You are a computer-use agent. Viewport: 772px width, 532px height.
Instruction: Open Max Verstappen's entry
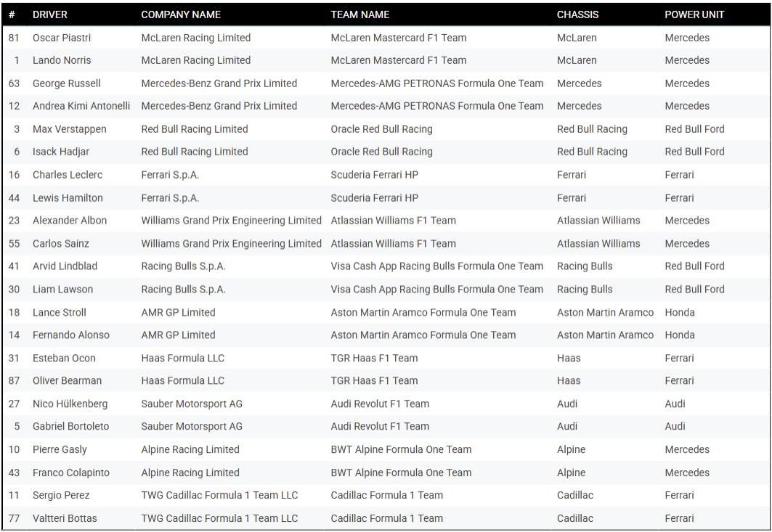[x=63, y=128]
